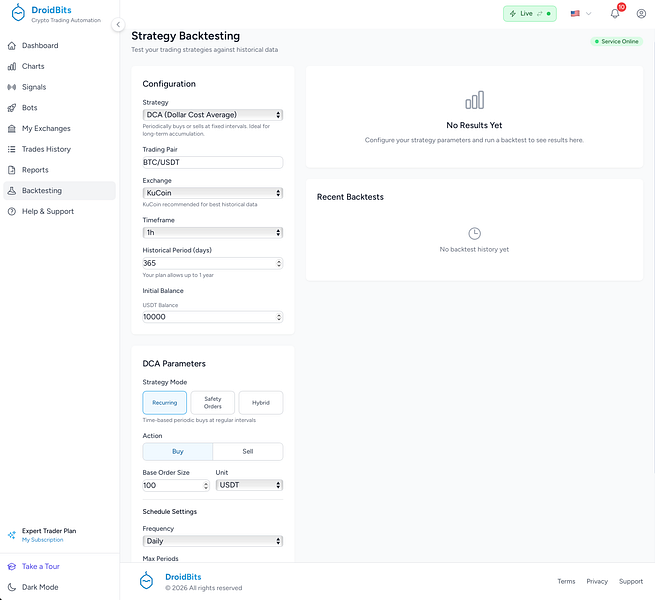Click the Charts bar icon
655x600 pixels.
coord(12,66)
